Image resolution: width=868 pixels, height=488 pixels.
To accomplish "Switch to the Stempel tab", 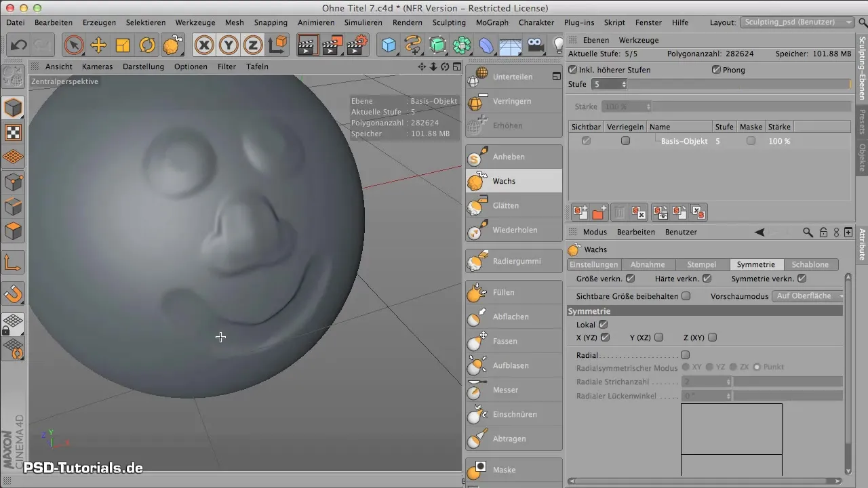I will [702, 264].
